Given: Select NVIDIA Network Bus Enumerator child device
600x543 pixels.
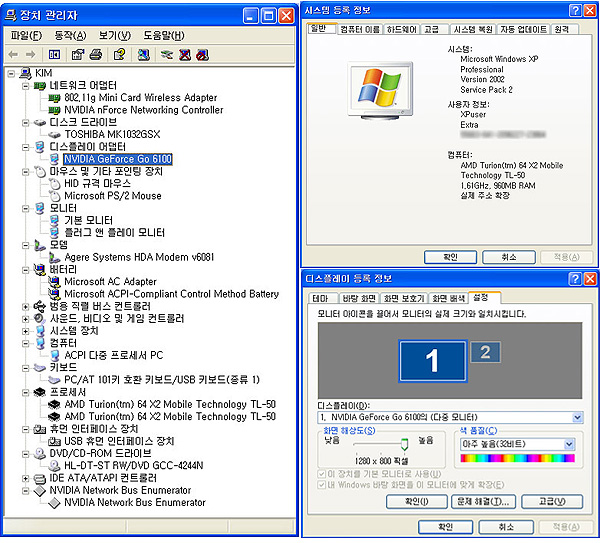Looking at the screenshot, I should pos(135,502).
